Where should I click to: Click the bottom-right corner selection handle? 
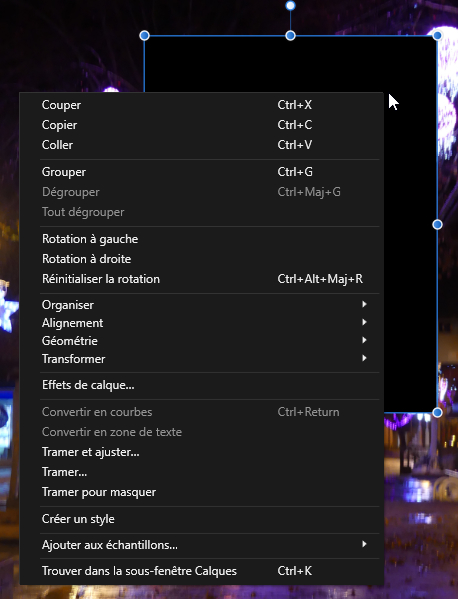tap(437, 413)
